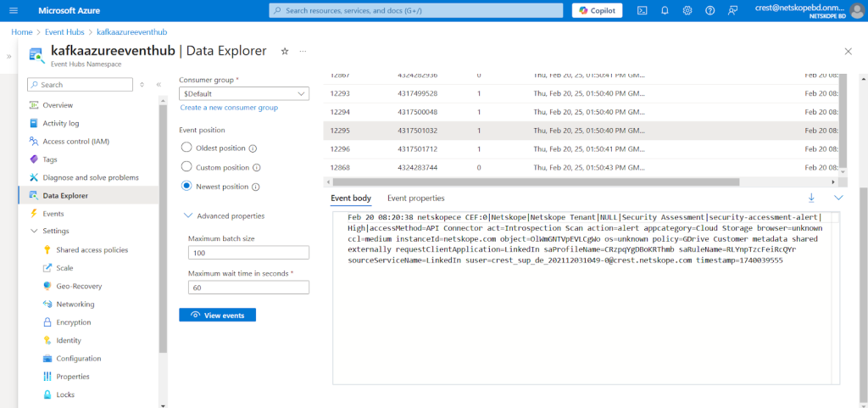The width and height of the screenshot is (868, 408).
Task: Focus the sidebar Search field
Action: click(80, 85)
